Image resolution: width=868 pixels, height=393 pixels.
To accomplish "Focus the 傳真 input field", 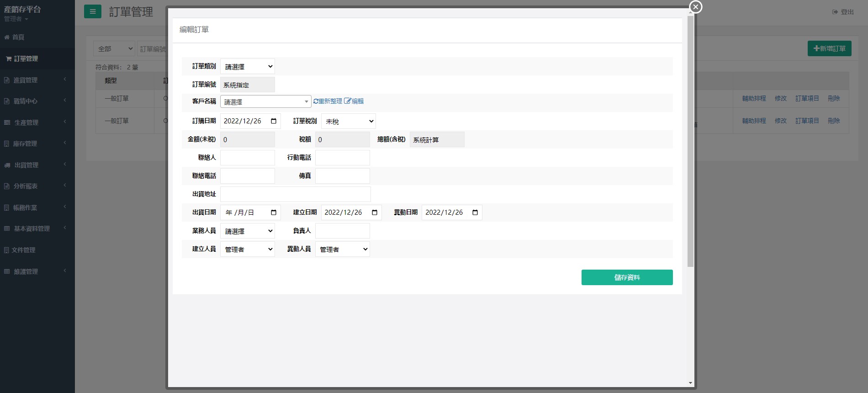I will [x=343, y=176].
